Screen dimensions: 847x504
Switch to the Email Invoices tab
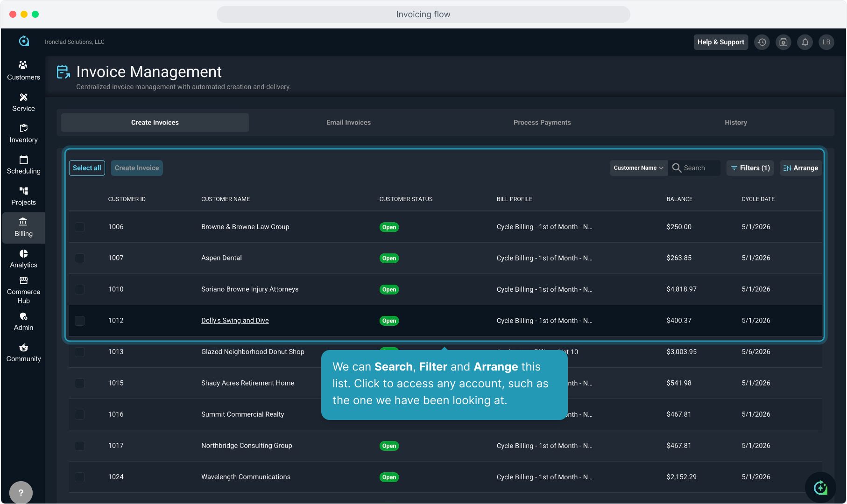[348, 122]
